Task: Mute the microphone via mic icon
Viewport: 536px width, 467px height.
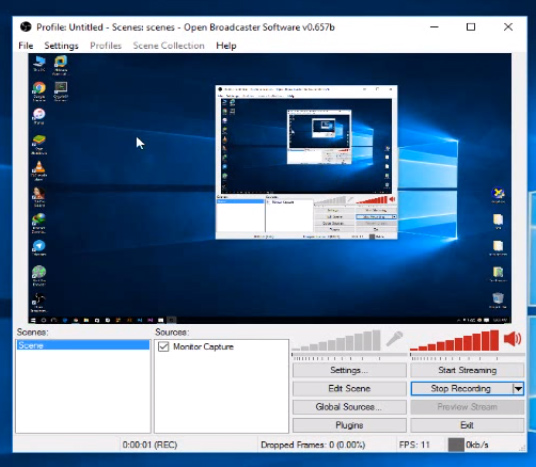Action: 394,339
